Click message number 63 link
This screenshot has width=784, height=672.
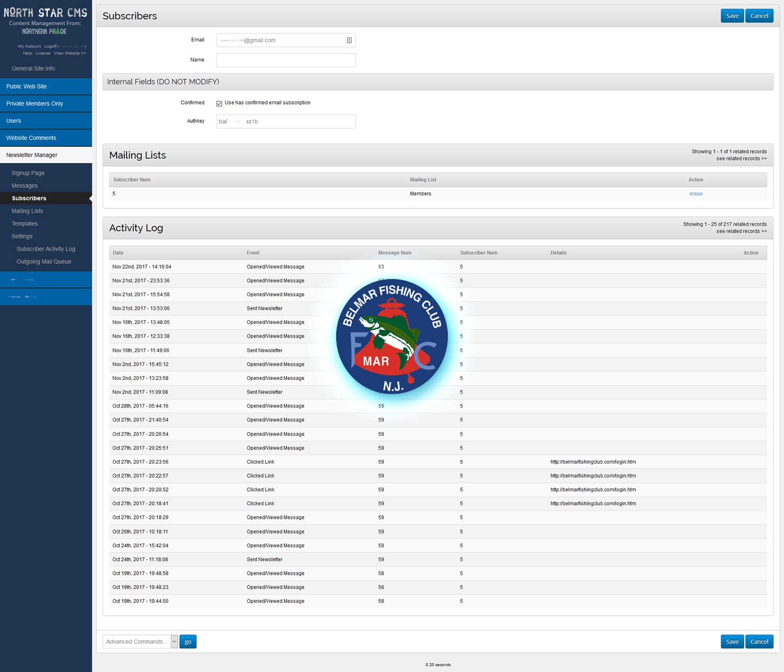(x=381, y=267)
